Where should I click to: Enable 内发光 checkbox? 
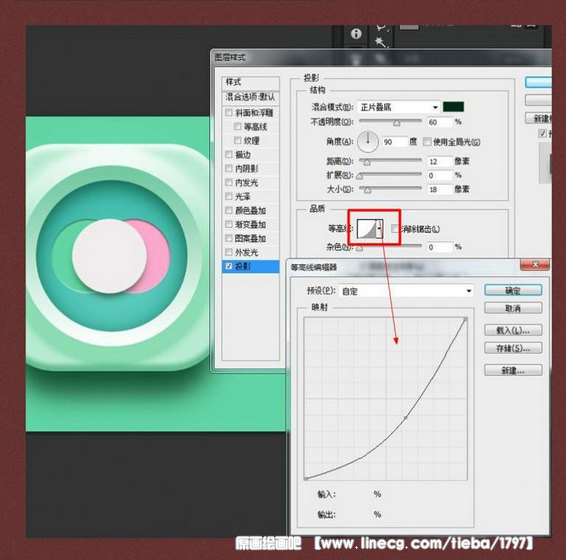(x=228, y=182)
